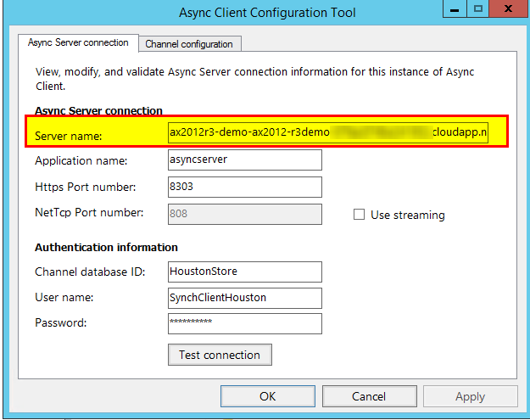The image size is (530, 420).
Task: Click the Channel database ID field
Action: [x=245, y=272]
